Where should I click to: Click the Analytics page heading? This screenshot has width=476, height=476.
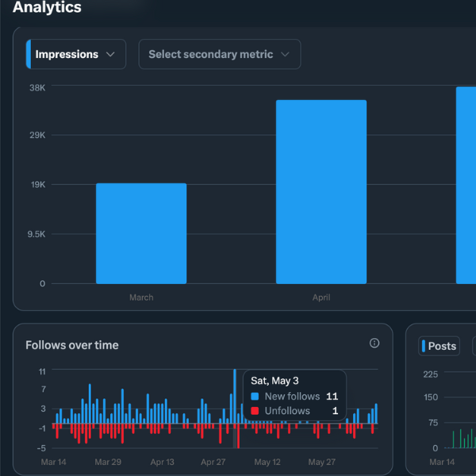click(x=47, y=7)
